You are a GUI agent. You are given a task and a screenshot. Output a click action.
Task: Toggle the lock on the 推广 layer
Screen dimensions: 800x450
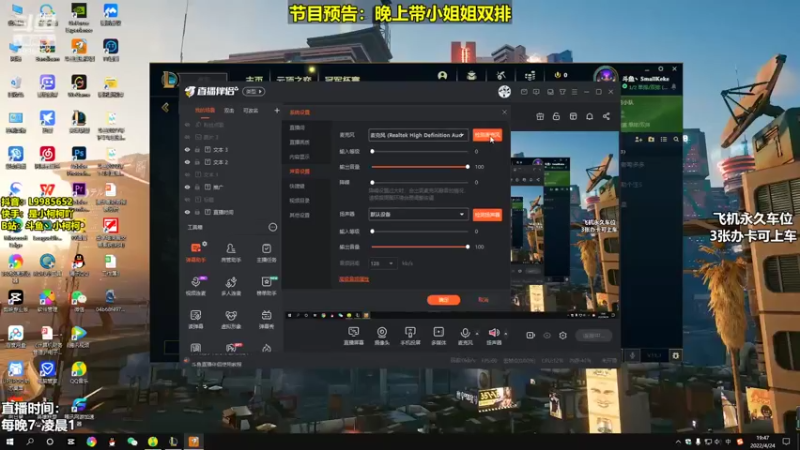(197, 187)
